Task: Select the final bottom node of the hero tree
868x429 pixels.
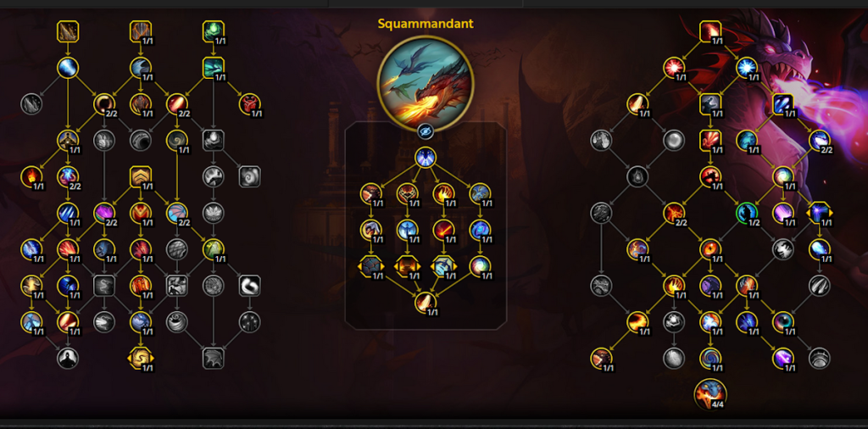Action: click(426, 303)
